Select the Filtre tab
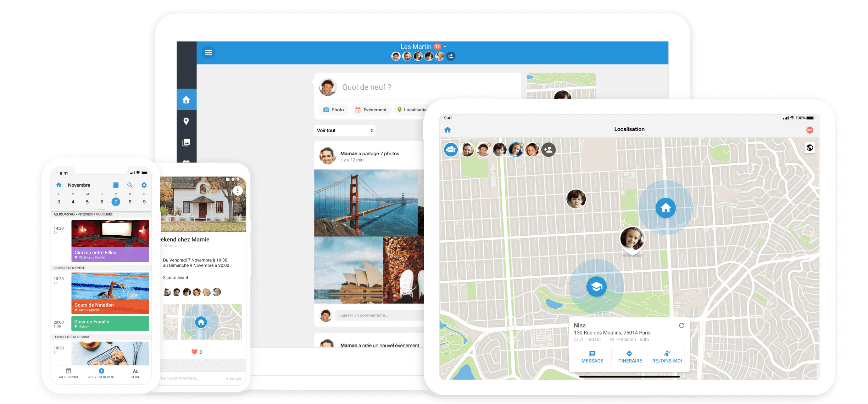This screenshot has height=404, width=868. (135, 373)
